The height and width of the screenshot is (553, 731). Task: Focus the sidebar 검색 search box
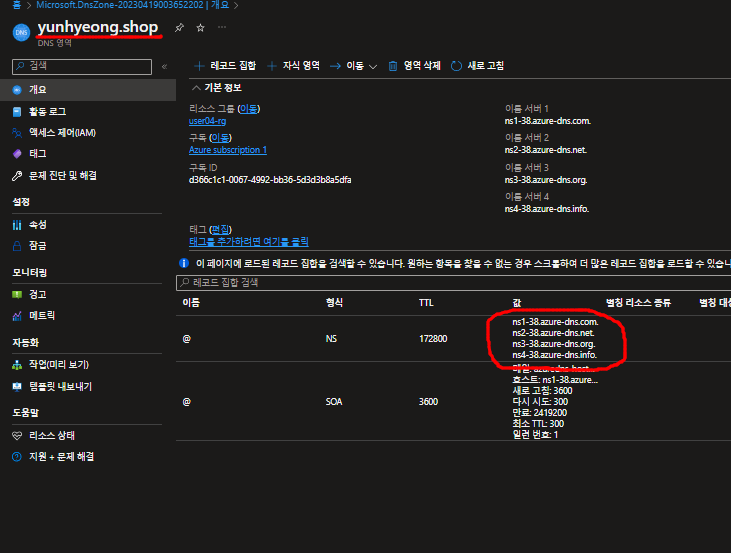click(82, 67)
